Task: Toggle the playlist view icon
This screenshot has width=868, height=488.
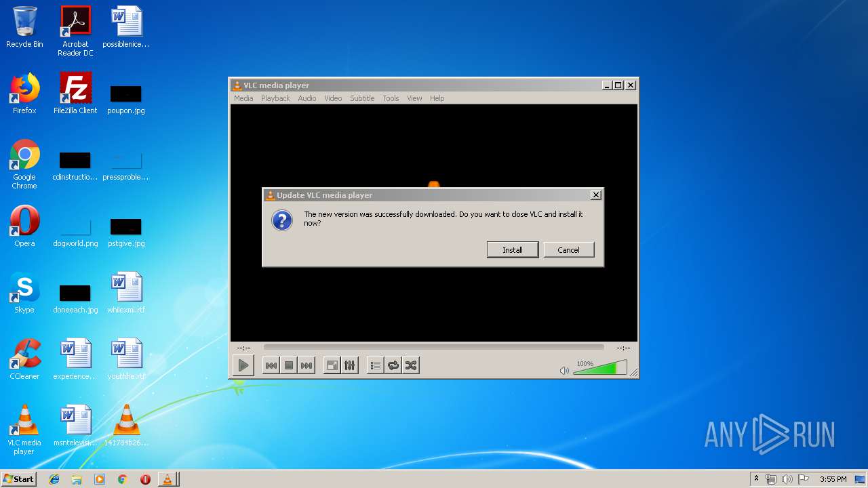Action: [x=375, y=365]
